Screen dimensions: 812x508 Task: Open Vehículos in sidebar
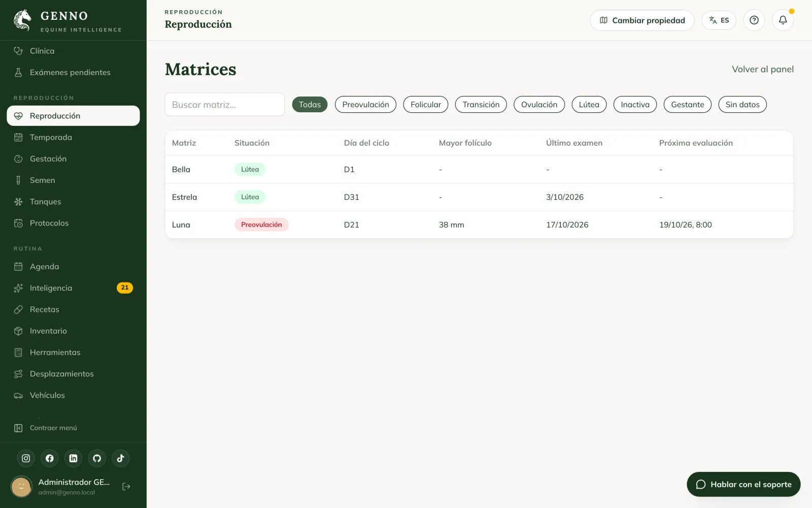(73, 395)
